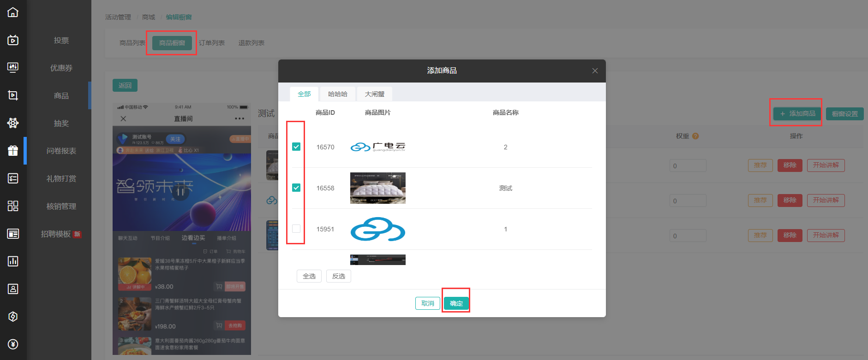Tap 关注 in the phone preview
The image size is (868, 360).
coord(175,139)
